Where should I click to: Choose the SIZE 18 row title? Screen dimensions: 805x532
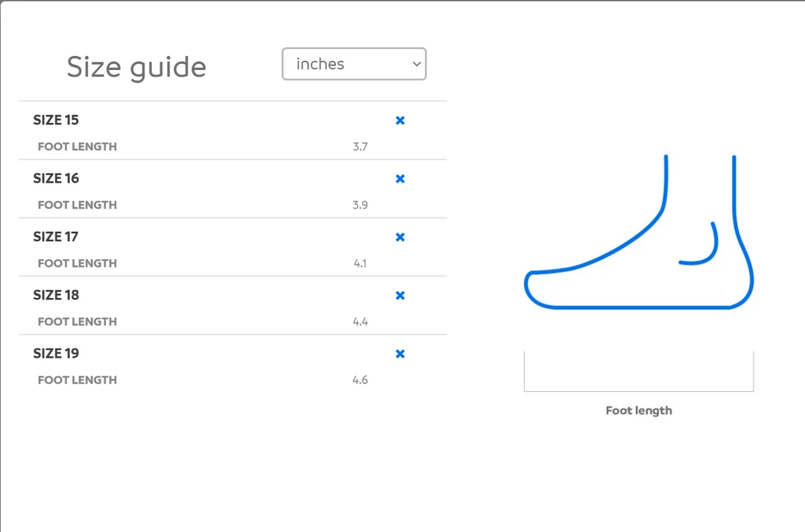56,295
